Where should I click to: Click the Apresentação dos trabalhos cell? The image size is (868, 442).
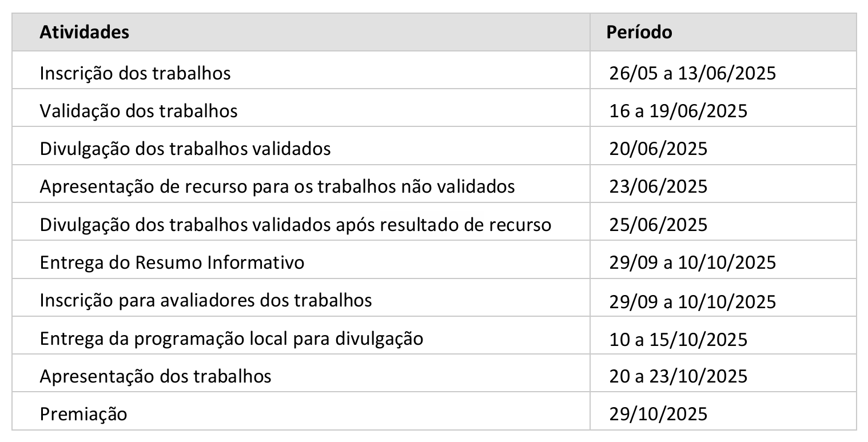(301, 373)
